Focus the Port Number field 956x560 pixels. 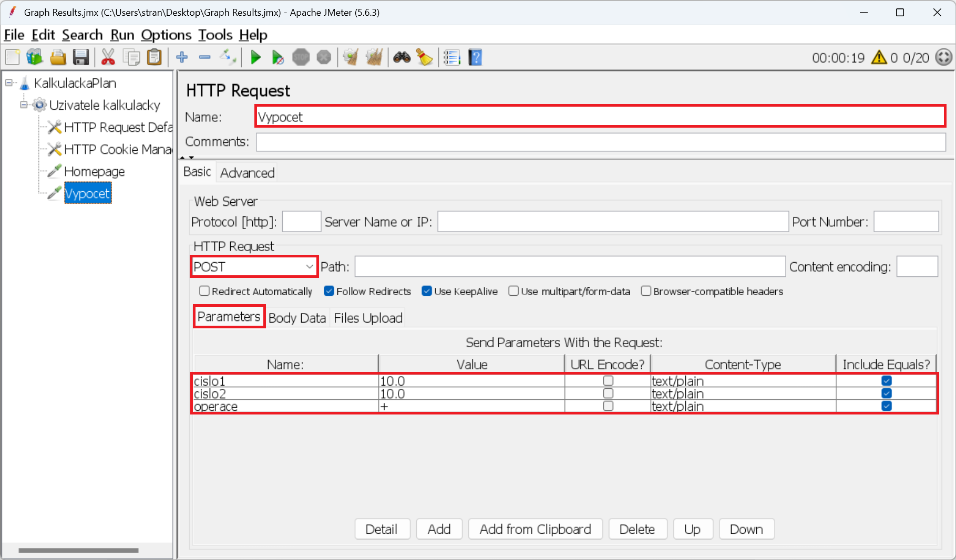point(906,222)
